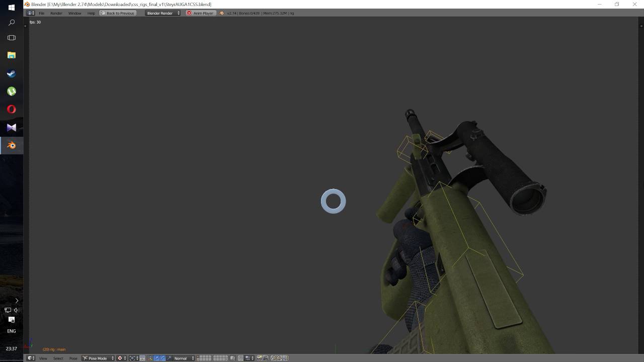
Task: Open Task View from taskbar
Action: [12, 38]
